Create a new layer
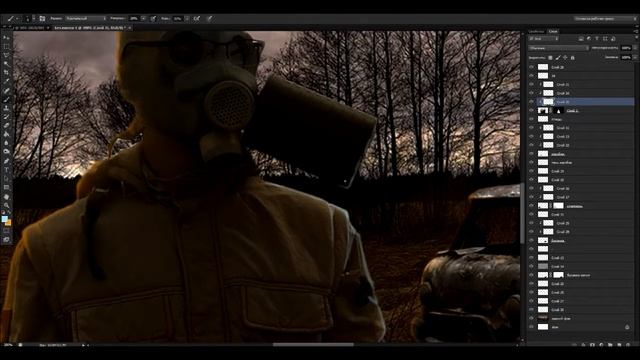 point(619,345)
